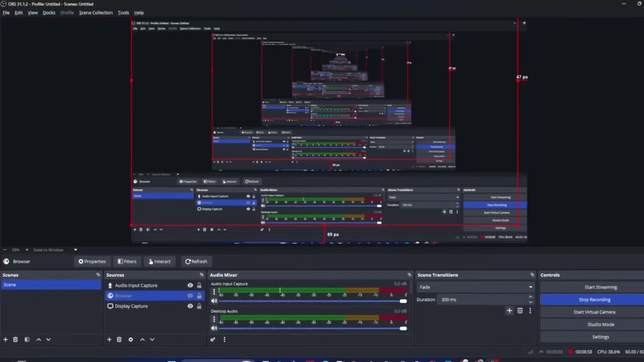Image resolution: width=644 pixels, height=362 pixels.
Task: Toggle lock on Audio Input Capture source
Action: click(199, 286)
